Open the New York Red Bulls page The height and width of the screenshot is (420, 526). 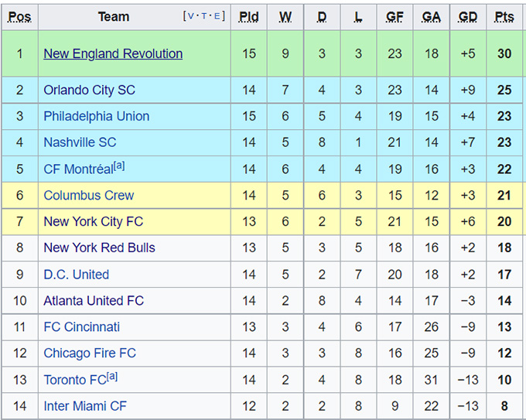tap(99, 248)
